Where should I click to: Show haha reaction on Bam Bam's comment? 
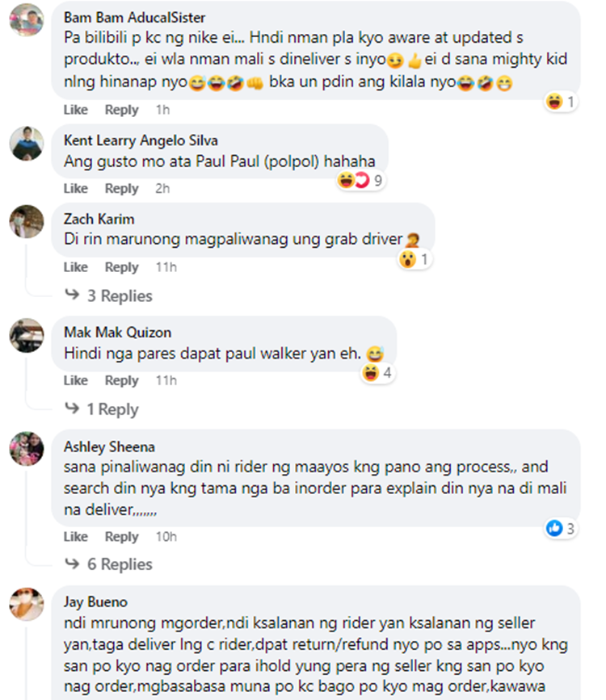point(560,102)
